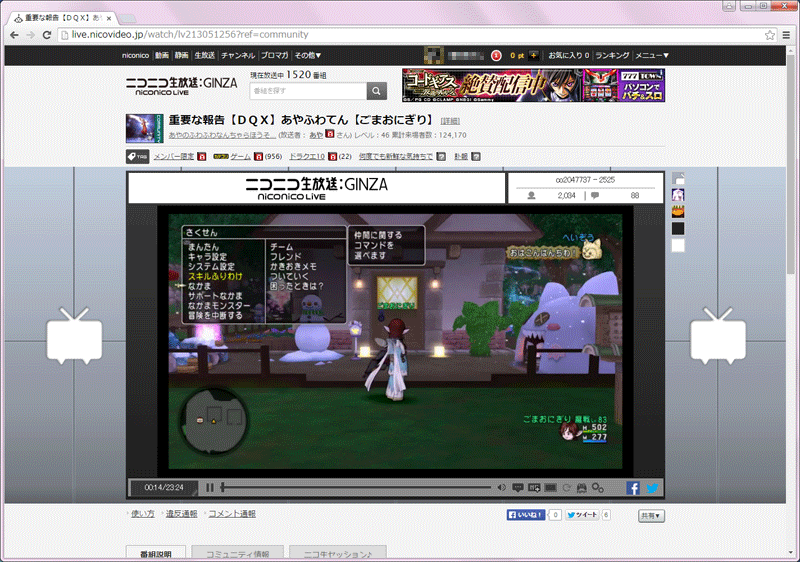Open the ゲーム tag
The width and height of the screenshot is (800, 562).
(x=240, y=157)
